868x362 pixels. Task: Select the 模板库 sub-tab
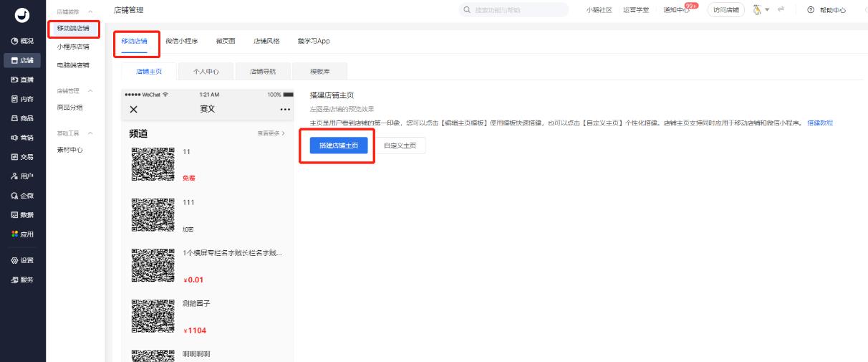coord(320,72)
